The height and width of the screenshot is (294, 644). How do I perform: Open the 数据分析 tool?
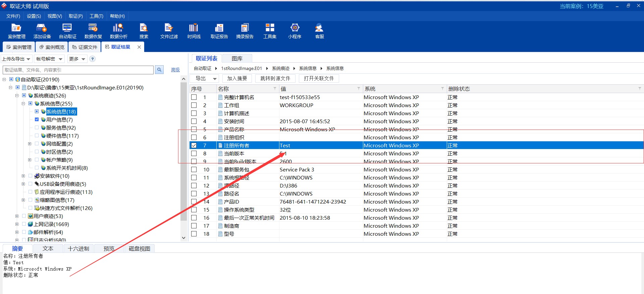(x=118, y=31)
